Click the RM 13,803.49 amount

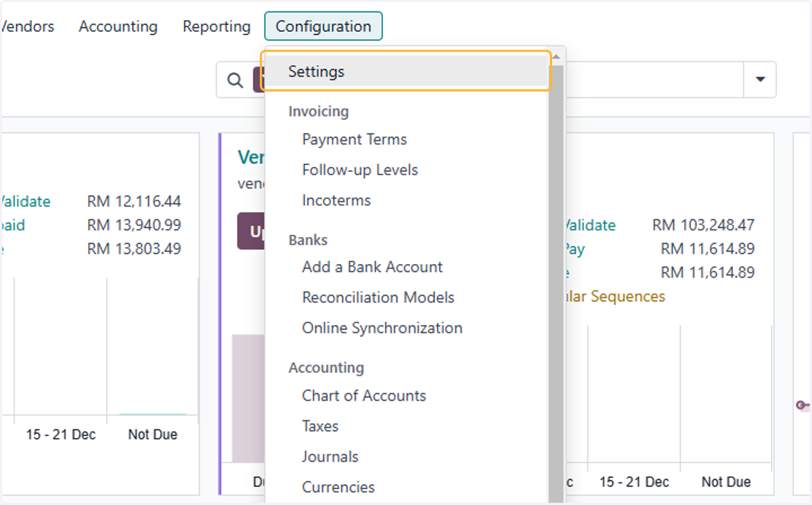[x=134, y=248]
